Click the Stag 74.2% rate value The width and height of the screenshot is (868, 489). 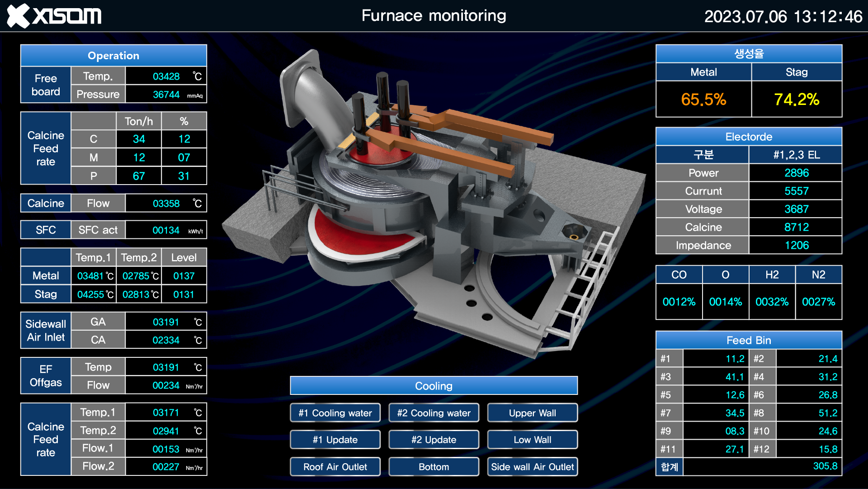coord(797,100)
